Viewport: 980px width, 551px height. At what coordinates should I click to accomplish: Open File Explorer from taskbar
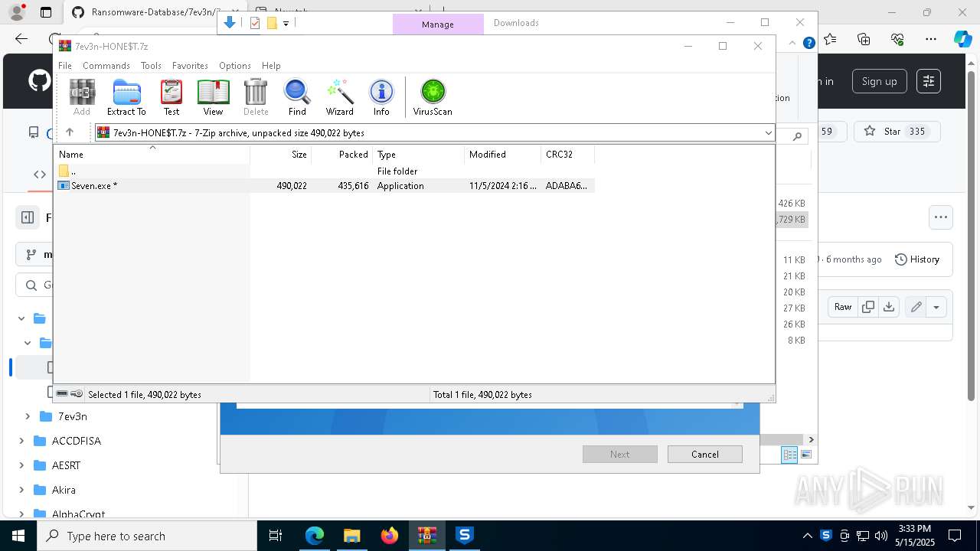tap(351, 536)
